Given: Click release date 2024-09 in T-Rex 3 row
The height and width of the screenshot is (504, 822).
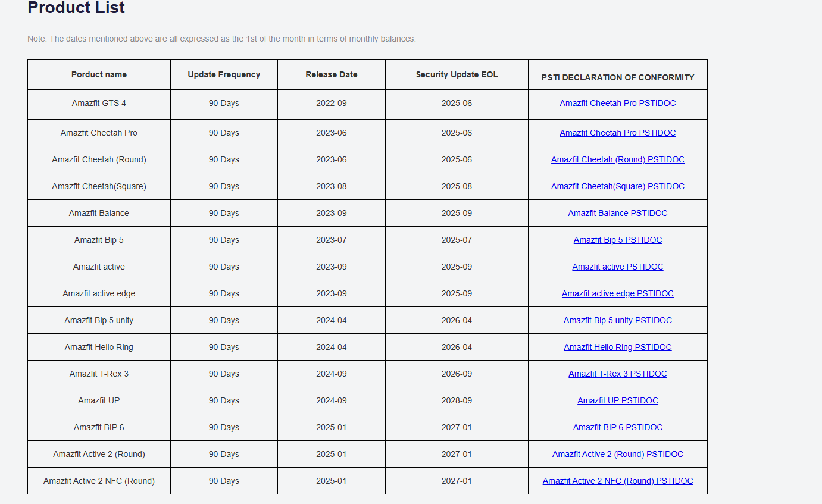Looking at the screenshot, I should tap(332, 374).
